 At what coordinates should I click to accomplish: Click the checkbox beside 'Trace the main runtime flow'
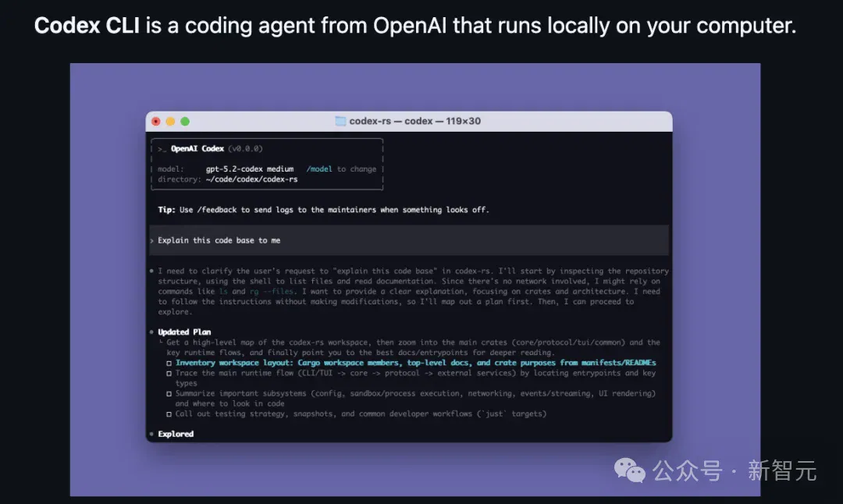pyautogui.click(x=169, y=374)
